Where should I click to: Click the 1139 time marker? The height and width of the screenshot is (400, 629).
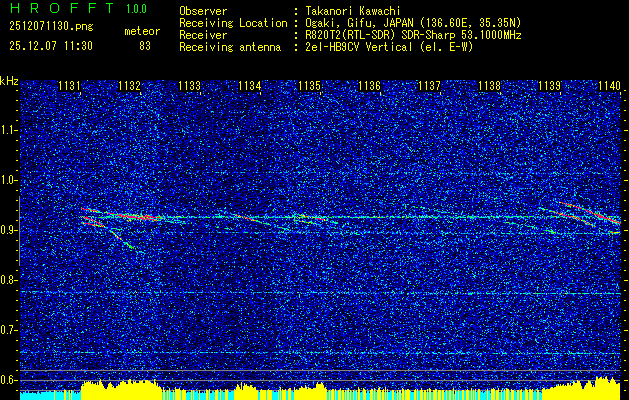click(550, 85)
